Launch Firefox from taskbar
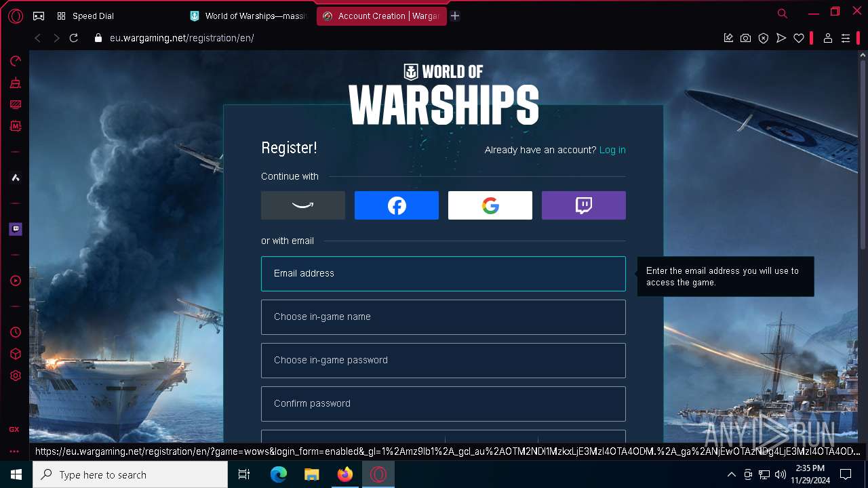Image resolution: width=868 pixels, height=488 pixels. [345, 474]
